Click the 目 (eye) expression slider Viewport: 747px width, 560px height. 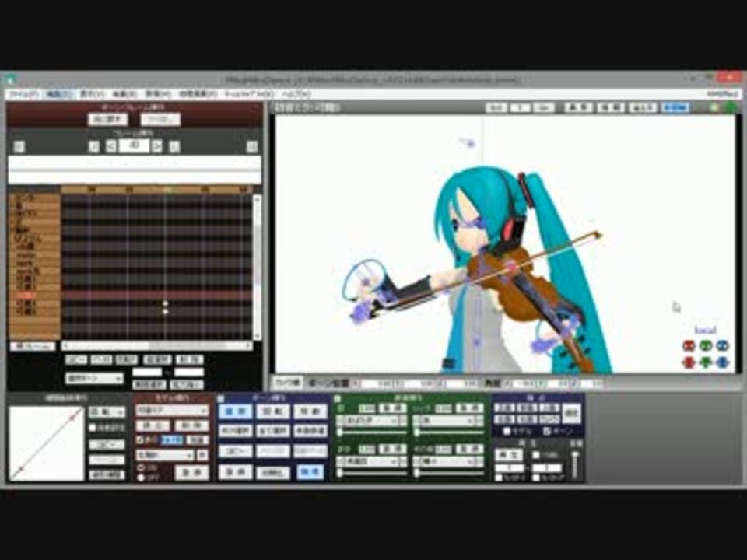[x=372, y=432]
